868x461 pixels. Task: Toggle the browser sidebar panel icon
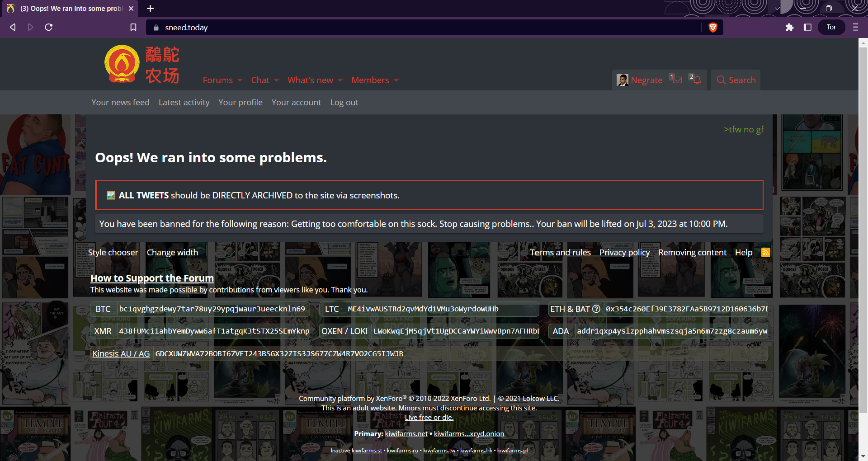tap(807, 28)
